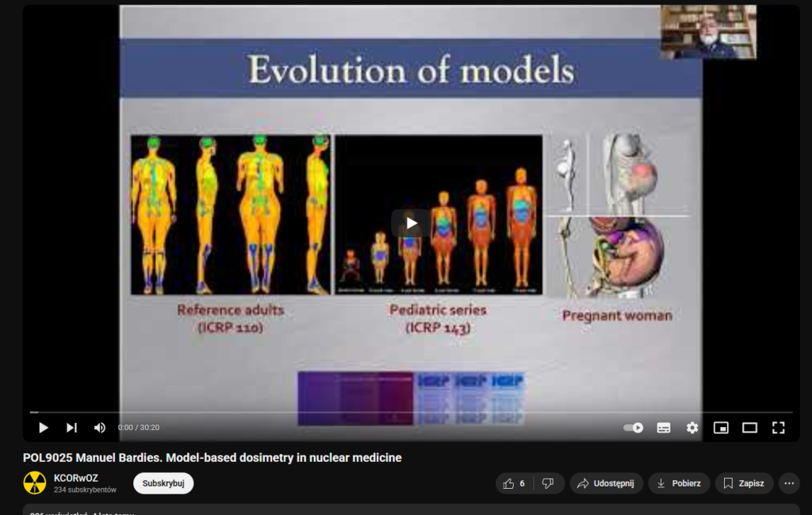This screenshot has width=812, height=515.
Task: Like the video with thumbs up
Action: [514, 483]
